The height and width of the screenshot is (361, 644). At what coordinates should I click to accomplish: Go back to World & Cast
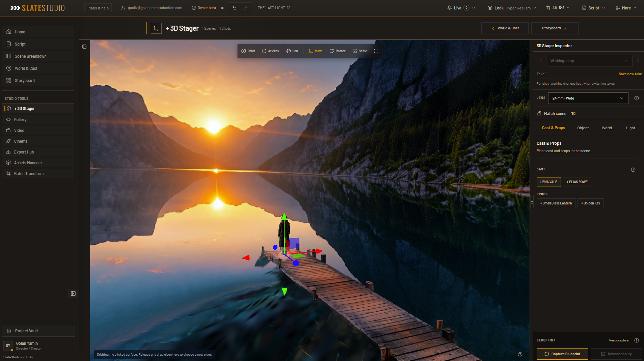coord(505,28)
